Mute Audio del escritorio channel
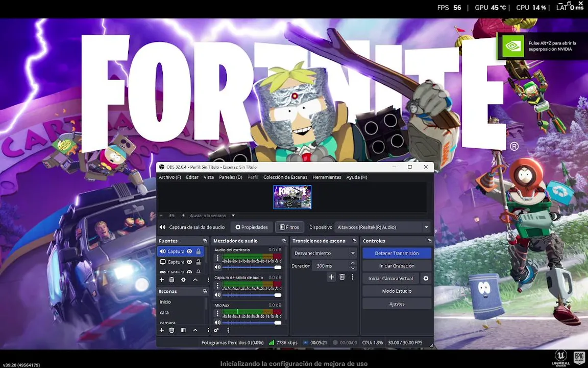Viewport: 588px width, 368px height. [x=217, y=267]
